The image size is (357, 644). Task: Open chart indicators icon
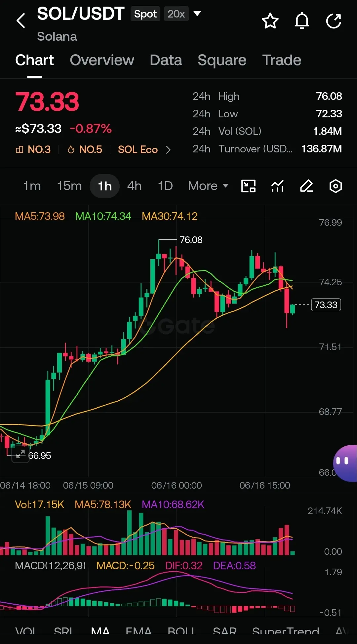tap(277, 186)
